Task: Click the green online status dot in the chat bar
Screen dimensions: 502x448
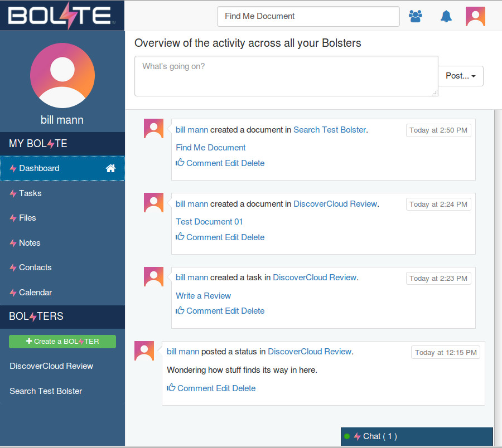Action: 348,436
